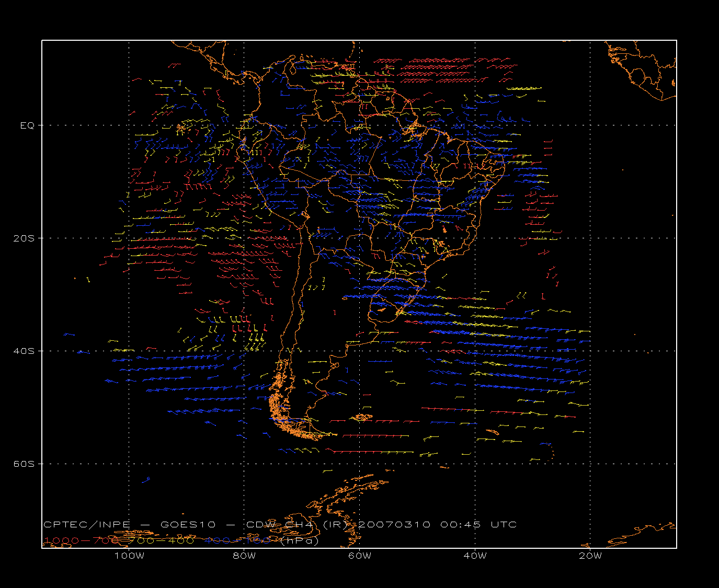This screenshot has height=588, width=719.
Task: Click the 40S latitude label
Action: [x=24, y=351]
